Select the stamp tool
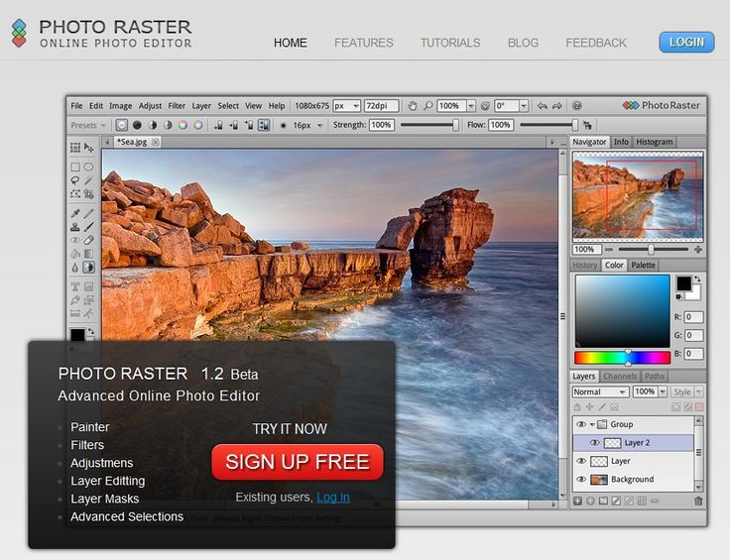 point(75,227)
